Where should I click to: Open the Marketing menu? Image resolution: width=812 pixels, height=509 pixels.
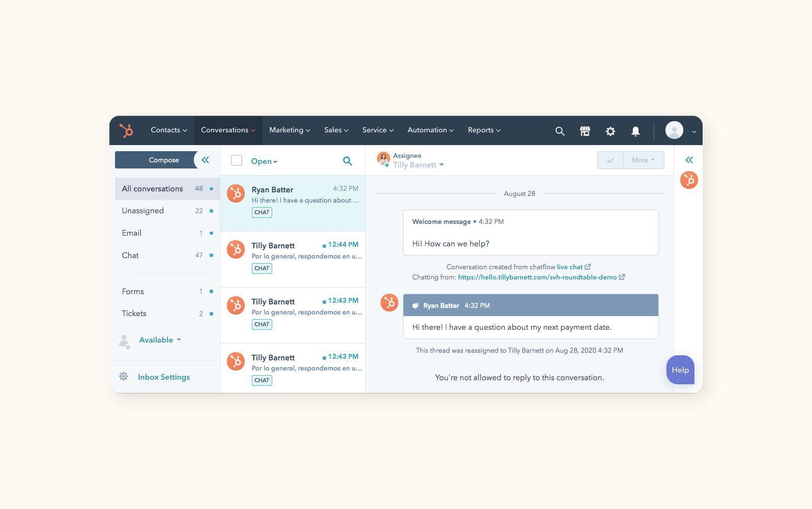click(289, 130)
